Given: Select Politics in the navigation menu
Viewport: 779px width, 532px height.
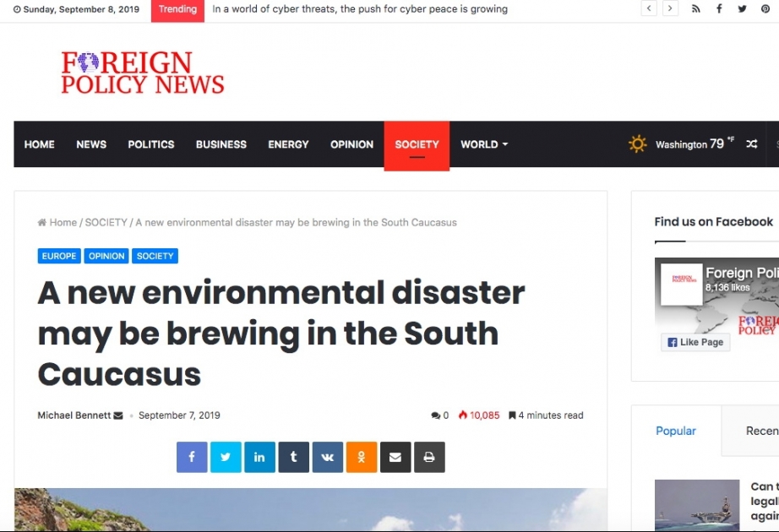Looking at the screenshot, I should [x=150, y=144].
